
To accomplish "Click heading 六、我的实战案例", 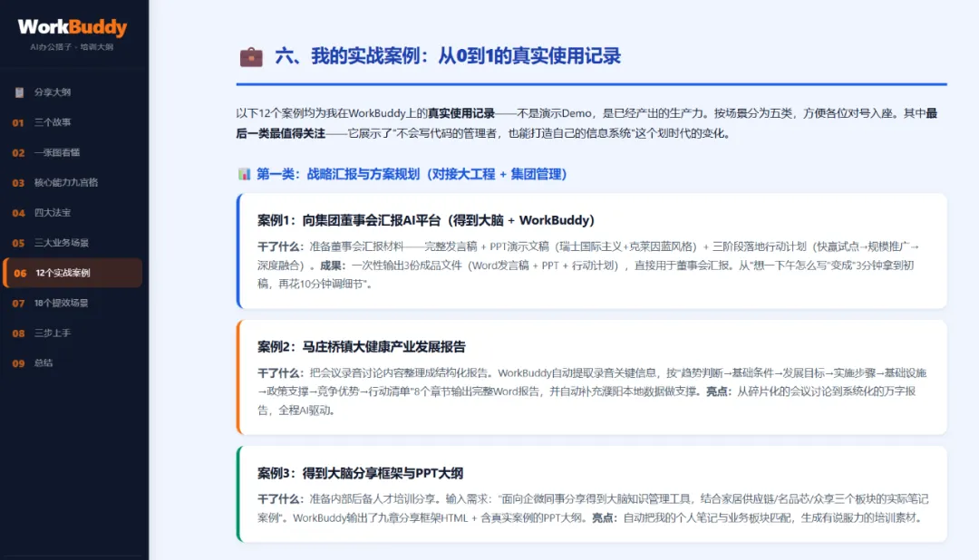I will pyautogui.click(x=448, y=56).
